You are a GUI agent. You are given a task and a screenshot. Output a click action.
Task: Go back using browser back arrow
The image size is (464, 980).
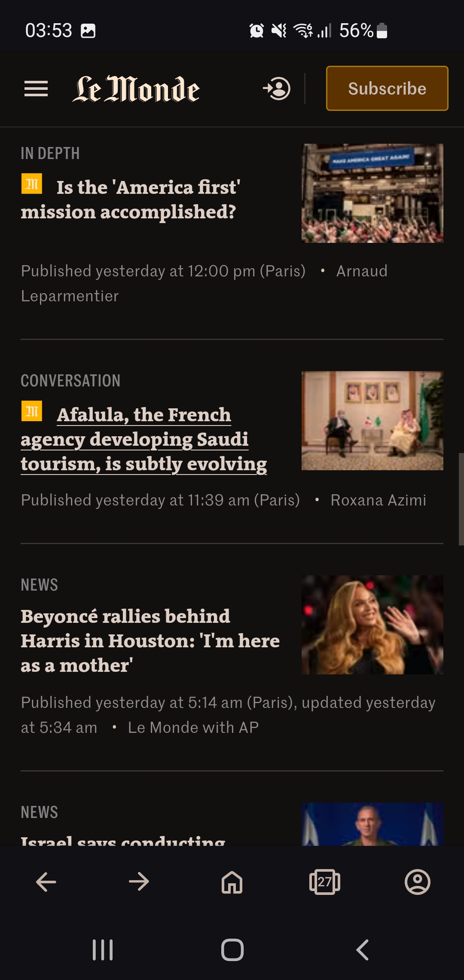pos(46,882)
